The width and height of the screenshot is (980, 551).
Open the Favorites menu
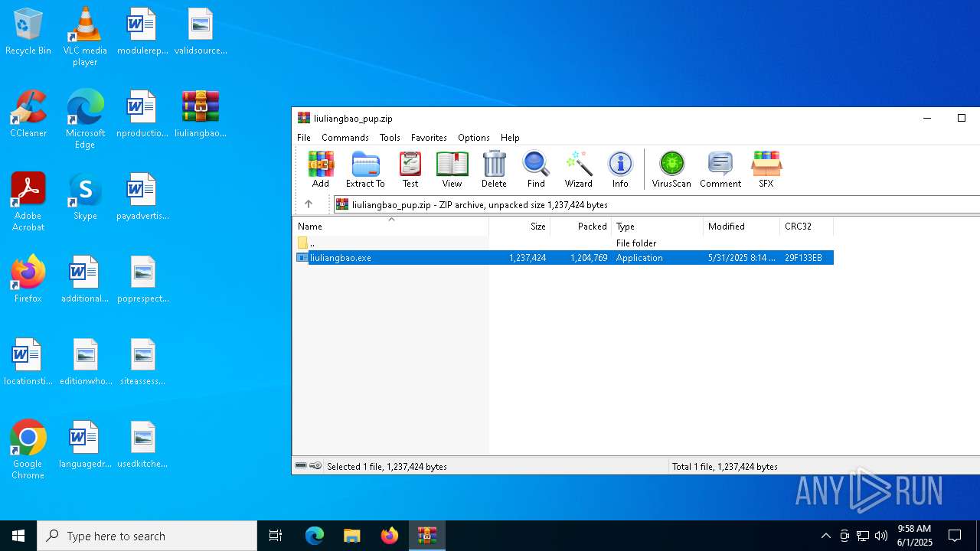click(429, 138)
